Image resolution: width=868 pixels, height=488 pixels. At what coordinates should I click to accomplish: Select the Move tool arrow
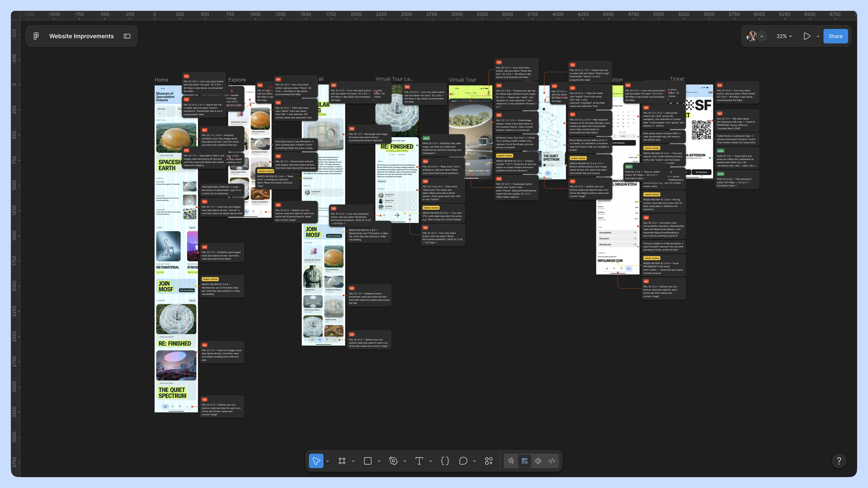[316, 461]
